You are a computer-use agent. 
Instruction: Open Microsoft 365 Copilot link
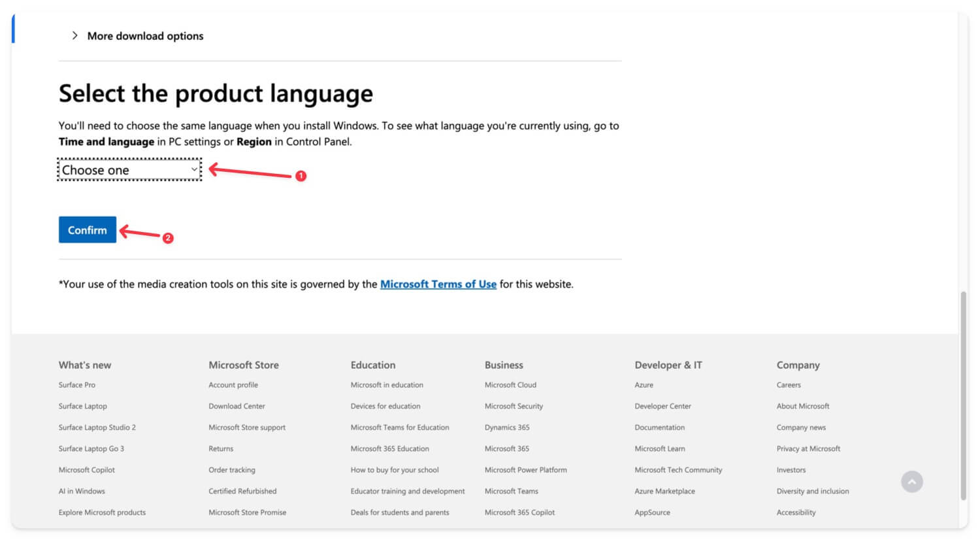click(x=519, y=513)
